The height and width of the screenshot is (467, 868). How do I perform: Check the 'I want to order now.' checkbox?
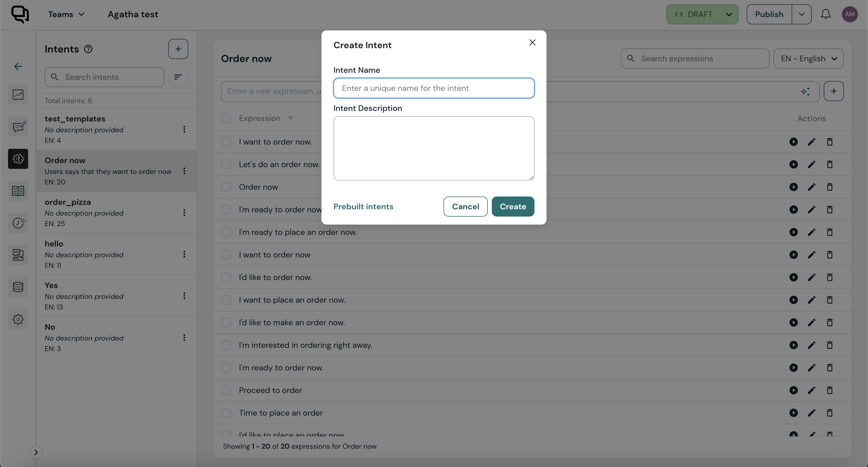click(226, 142)
